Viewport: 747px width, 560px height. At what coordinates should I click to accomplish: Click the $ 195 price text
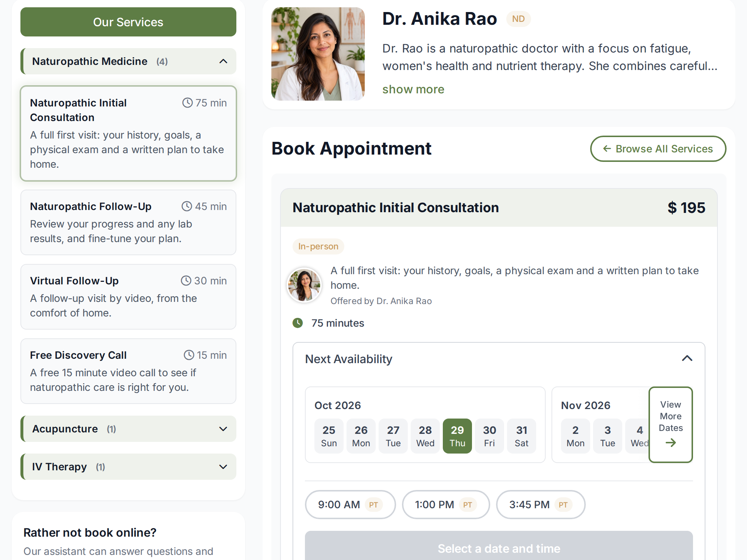(686, 208)
